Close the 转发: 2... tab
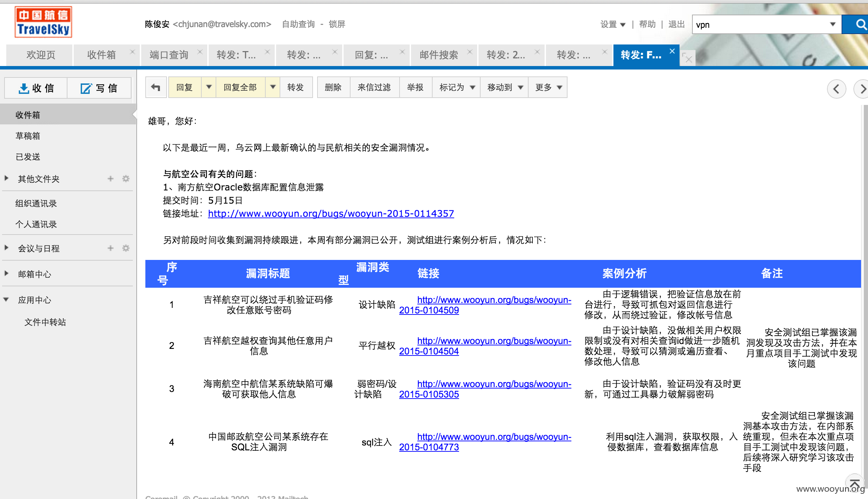The height and width of the screenshot is (499, 868). click(x=537, y=51)
